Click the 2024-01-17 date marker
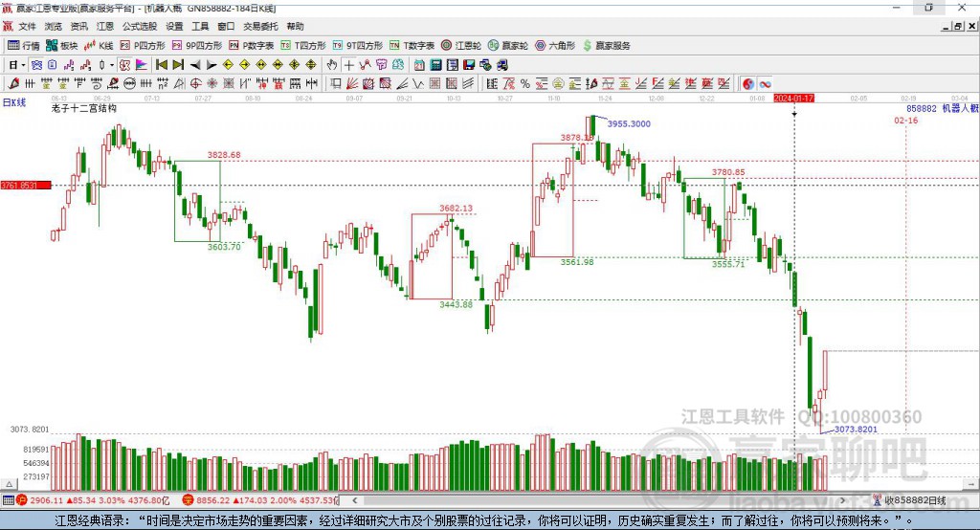Image resolution: width=980 pixels, height=530 pixels. tap(793, 99)
